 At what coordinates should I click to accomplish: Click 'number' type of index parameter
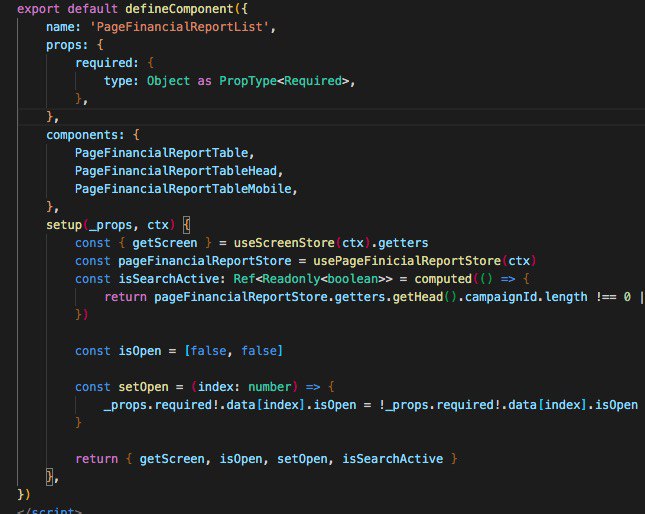(x=269, y=387)
